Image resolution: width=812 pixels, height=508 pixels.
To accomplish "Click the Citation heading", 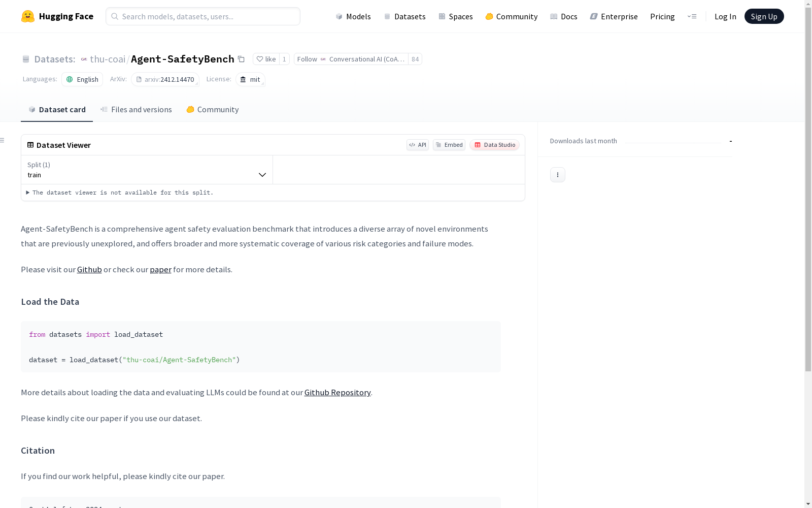I will (x=38, y=451).
